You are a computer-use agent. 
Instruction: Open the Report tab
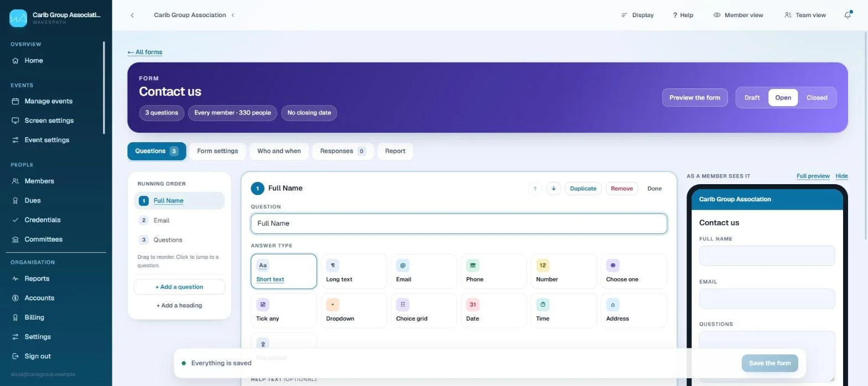point(395,151)
